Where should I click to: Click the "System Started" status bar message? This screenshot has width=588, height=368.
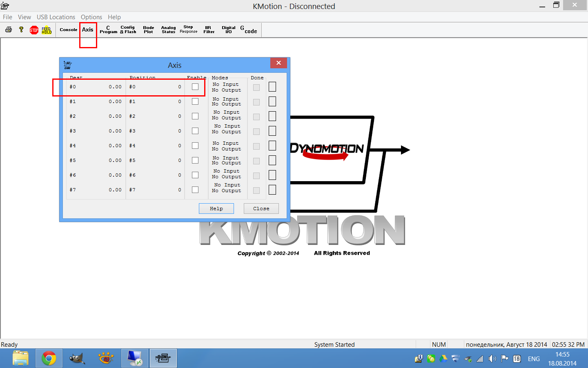pyautogui.click(x=334, y=345)
